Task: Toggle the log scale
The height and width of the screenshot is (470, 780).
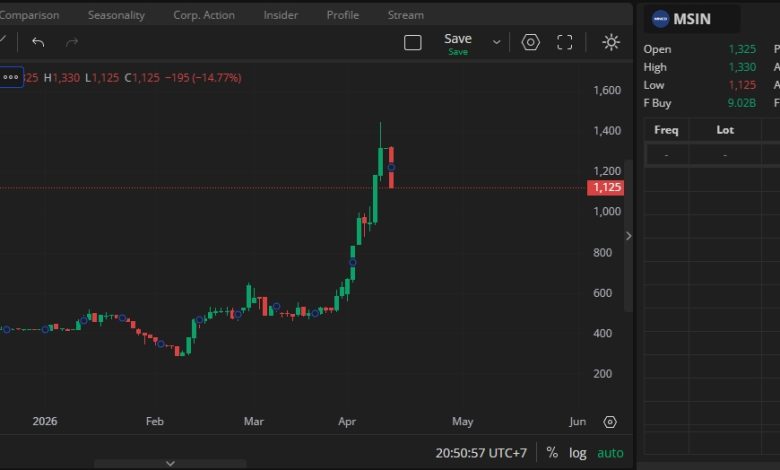Action: tap(578, 453)
